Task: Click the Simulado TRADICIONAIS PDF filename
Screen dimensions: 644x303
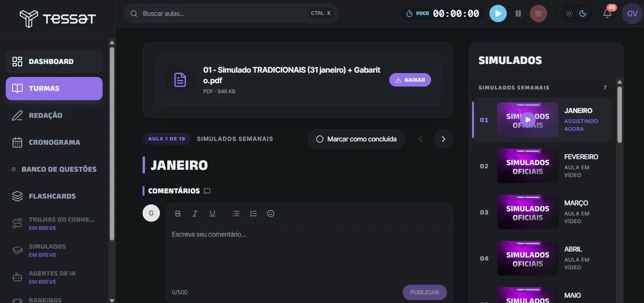Action: point(292,75)
